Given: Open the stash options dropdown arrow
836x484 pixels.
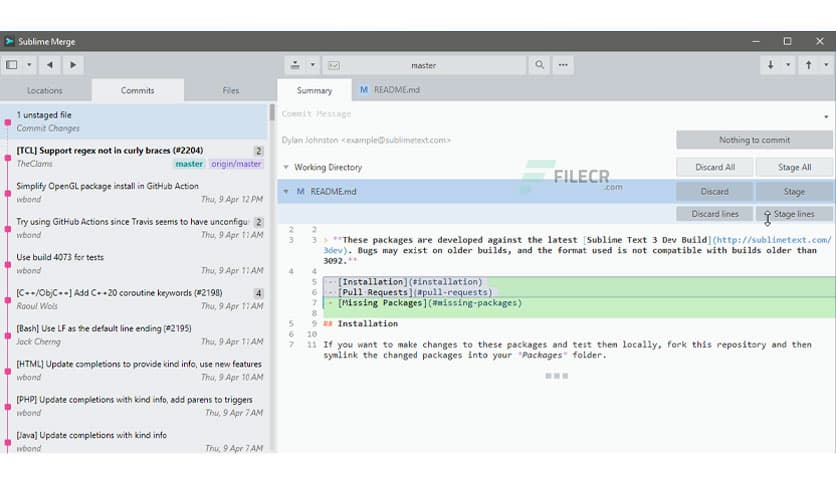Looking at the screenshot, I should (x=313, y=65).
